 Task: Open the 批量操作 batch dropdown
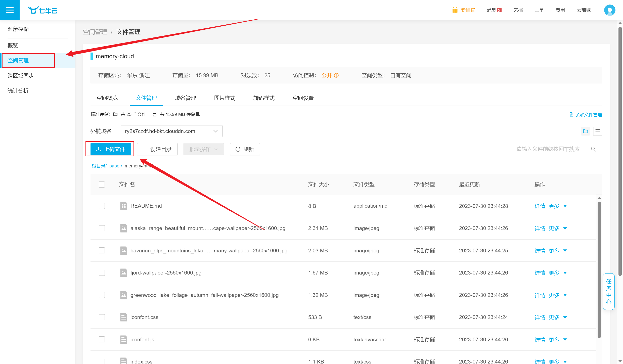point(204,149)
